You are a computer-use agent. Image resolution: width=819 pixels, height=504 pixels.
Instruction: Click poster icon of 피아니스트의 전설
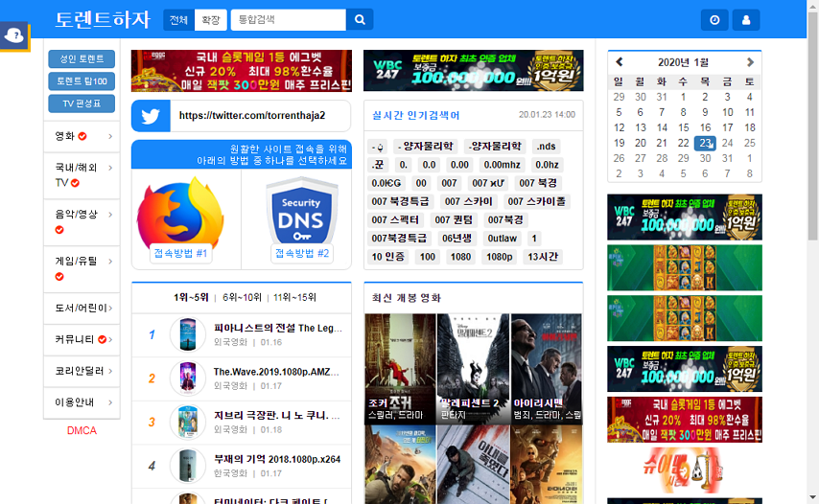(188, 334)
